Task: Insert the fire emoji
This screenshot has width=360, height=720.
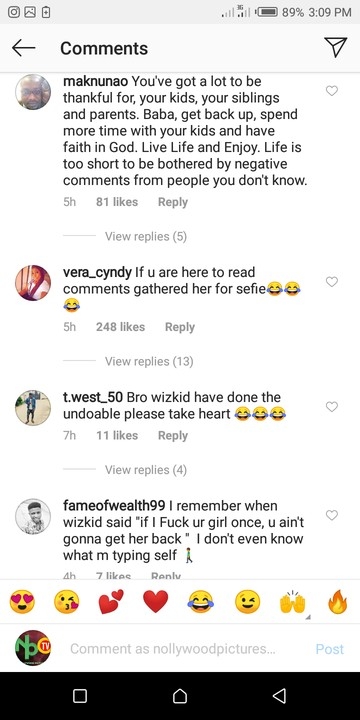Action: pyautogui.click(x=338, y=602)
